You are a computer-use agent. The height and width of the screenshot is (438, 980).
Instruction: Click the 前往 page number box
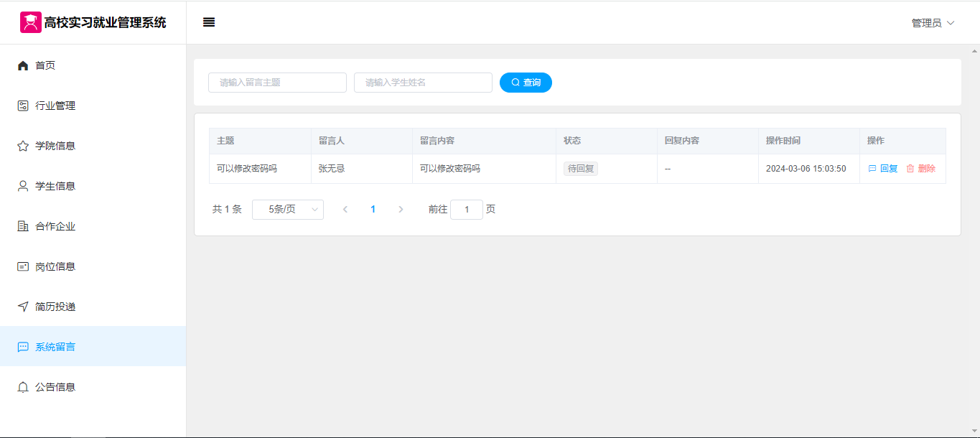[x=467, y=210]
